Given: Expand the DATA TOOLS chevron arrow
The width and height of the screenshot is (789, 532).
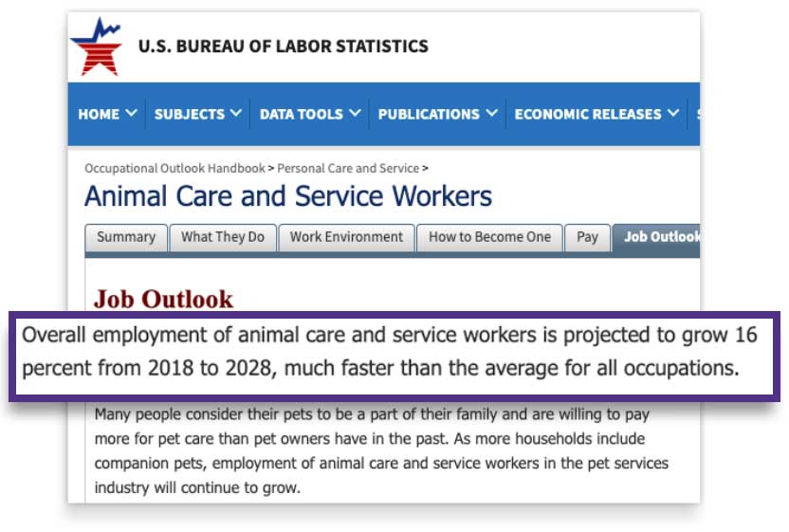Looking at the screenshot, I should tap(355, 114).
